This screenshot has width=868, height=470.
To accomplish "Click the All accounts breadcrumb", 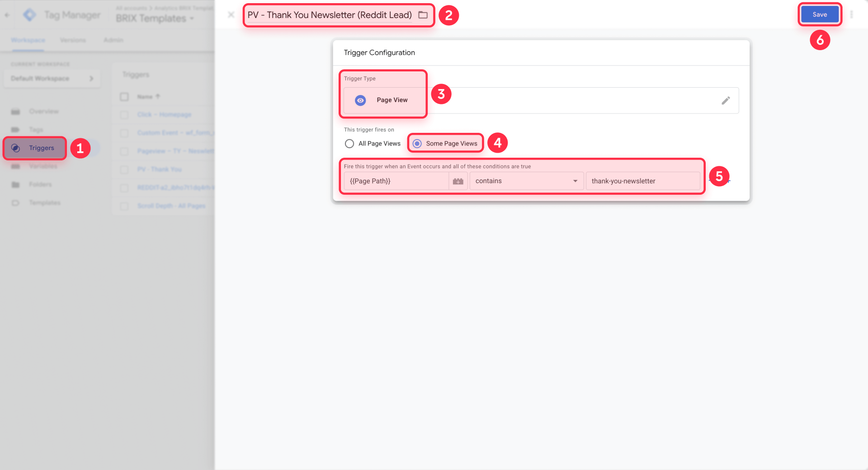I will tap(131, 8).
